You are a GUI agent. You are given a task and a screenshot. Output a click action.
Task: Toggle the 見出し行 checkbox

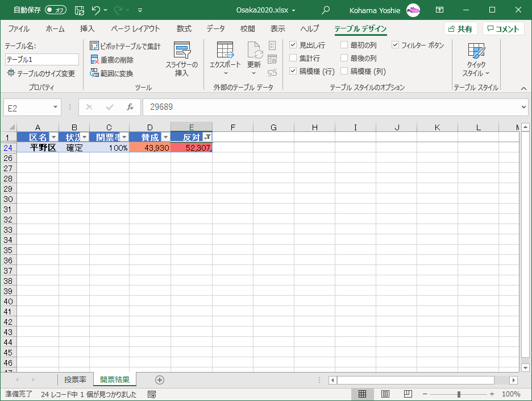pos(293,45)
